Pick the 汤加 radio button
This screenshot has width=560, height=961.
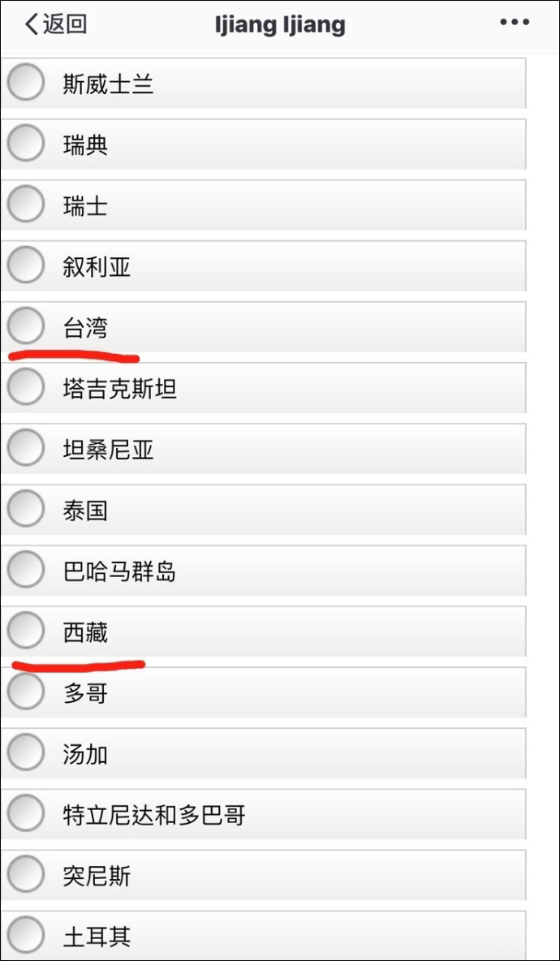tap(26, 752)
